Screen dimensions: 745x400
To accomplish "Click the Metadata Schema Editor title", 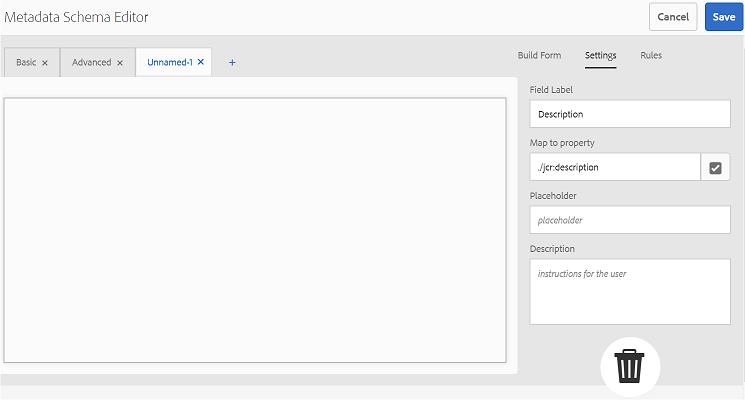I will (77, 17).
